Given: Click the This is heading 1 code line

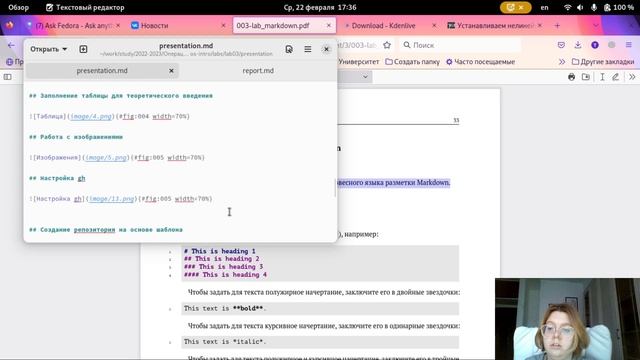Looking at the screenshot, I should (220, 251).
